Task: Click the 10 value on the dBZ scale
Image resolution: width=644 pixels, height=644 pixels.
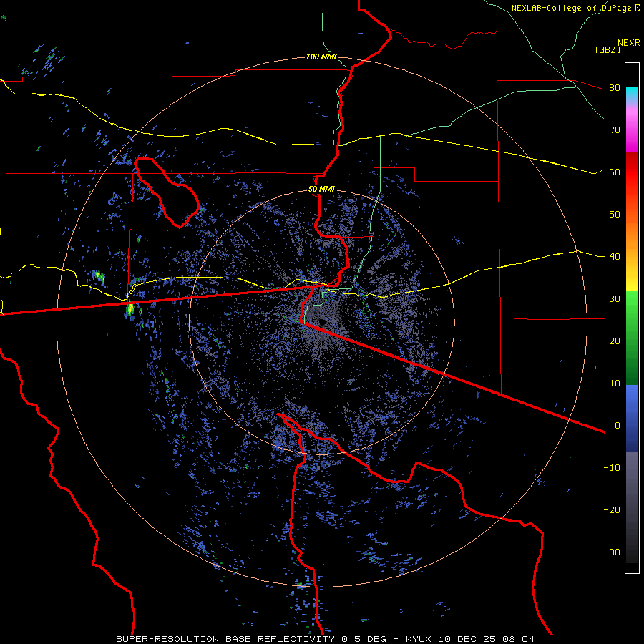Action: pos(615,384)
